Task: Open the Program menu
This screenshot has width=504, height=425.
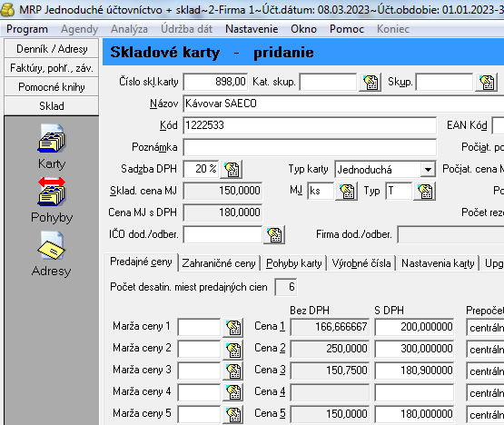Action: pyautogui.click(x=27, y=29)
